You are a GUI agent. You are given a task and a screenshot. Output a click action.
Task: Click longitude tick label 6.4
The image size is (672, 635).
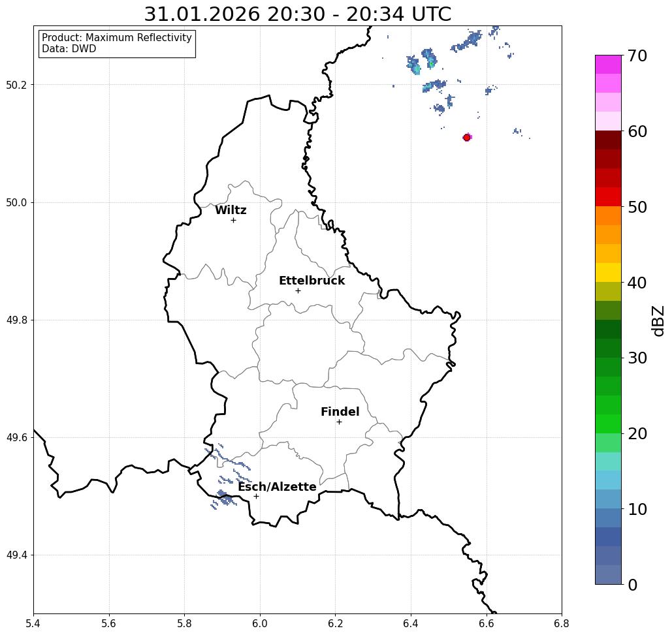point(411,623)
